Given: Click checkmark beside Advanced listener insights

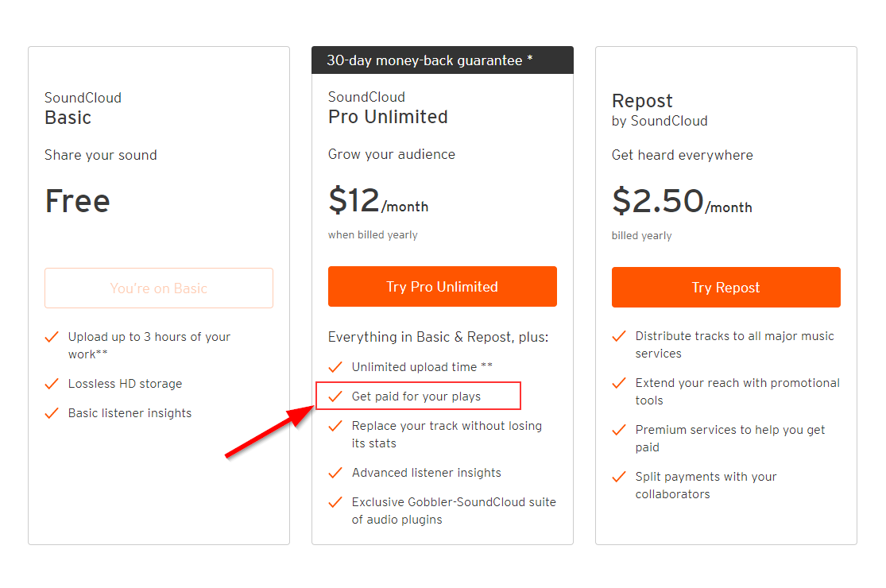Looking at the screenshot, I should 335,473.
